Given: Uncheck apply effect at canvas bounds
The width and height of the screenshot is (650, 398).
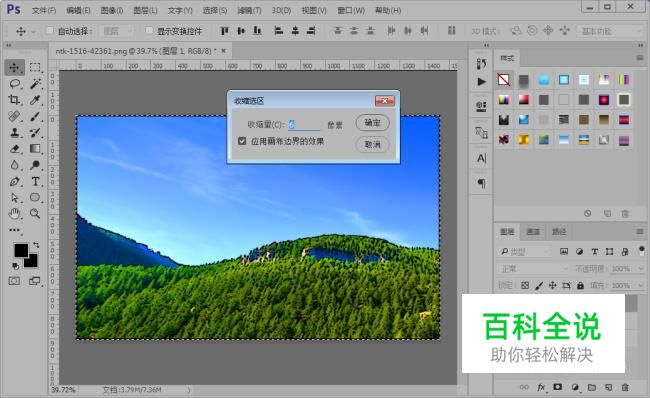Looking at the screenshot, I should (x=242, y=141).
